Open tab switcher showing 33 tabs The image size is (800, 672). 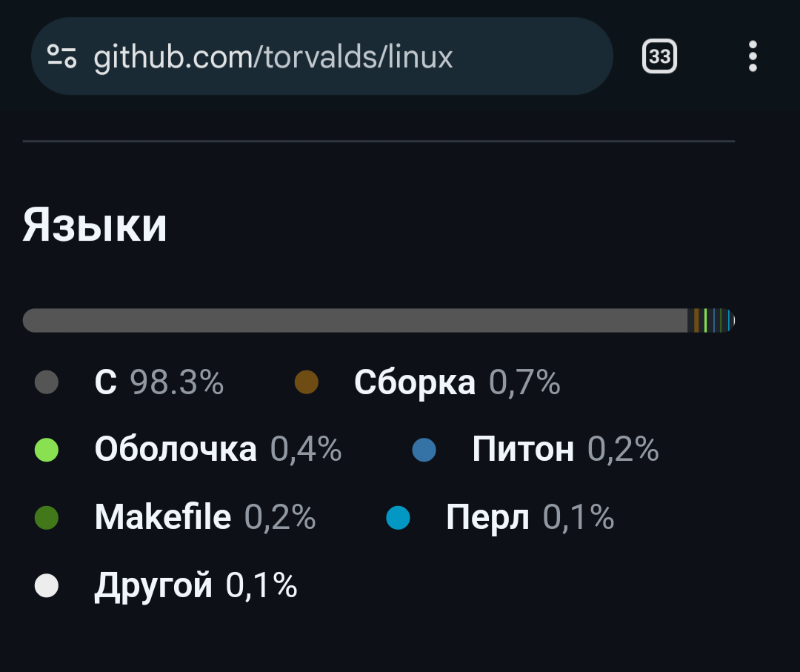[x=659, y=56]
